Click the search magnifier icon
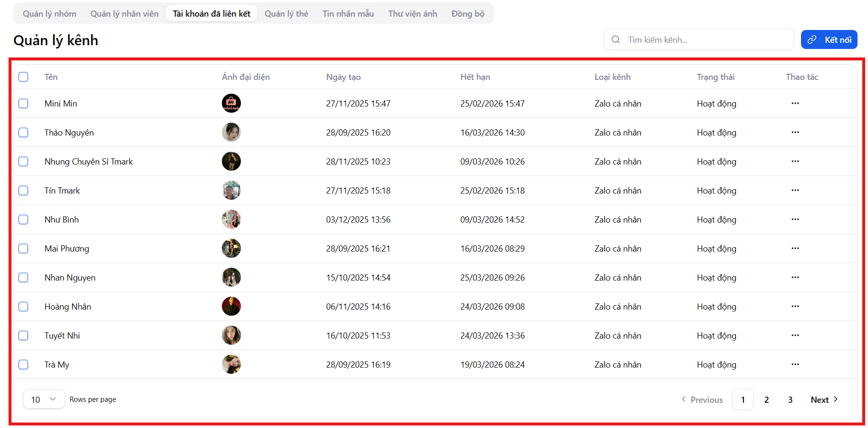868x428 pixels. pyautogui.click(x=616, y=39)
